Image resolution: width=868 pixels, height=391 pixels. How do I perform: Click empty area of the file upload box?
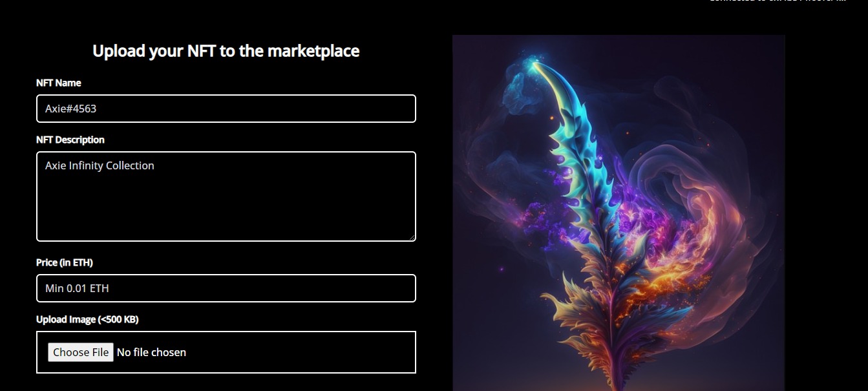click(x=304, y=352)
